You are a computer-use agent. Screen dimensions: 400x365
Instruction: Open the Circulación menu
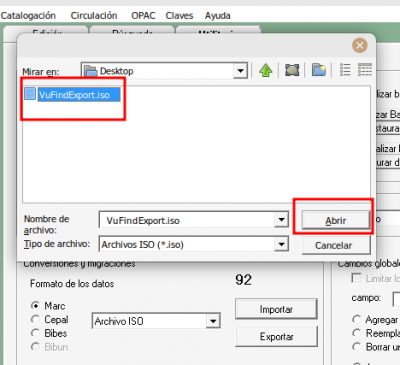point(94,16)
